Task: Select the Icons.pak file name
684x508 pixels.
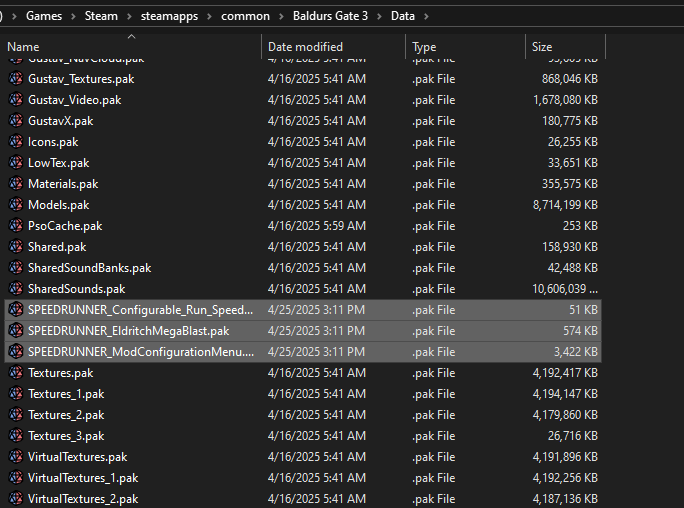Action: click(53, 142)
